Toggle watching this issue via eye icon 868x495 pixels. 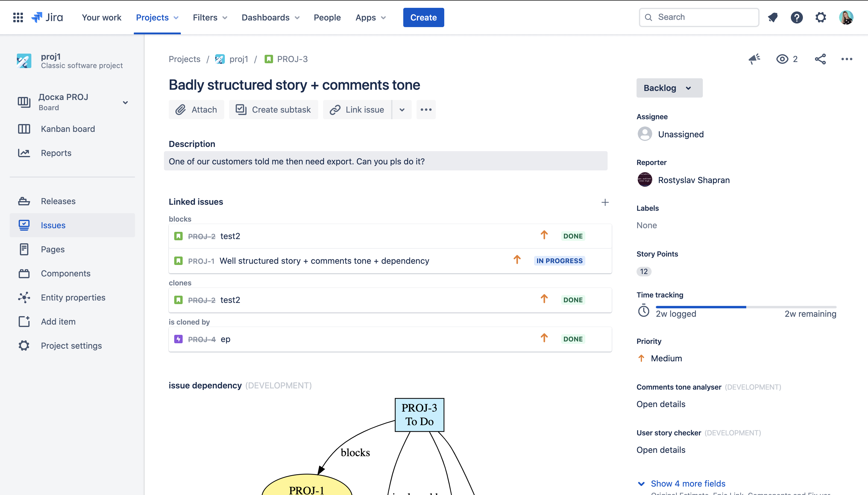782,59
